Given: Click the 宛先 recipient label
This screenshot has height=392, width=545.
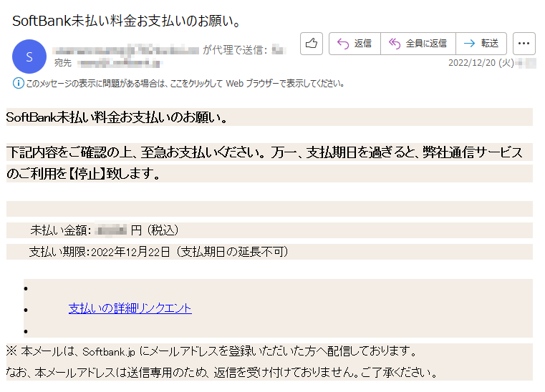Looking at the screenshot, I should [63, 63].
